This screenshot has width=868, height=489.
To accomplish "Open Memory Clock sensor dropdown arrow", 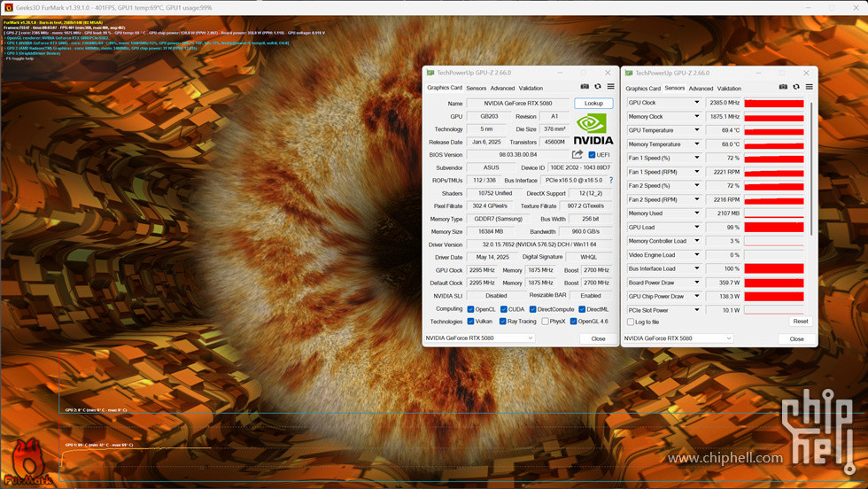I will tap(697, 116).
